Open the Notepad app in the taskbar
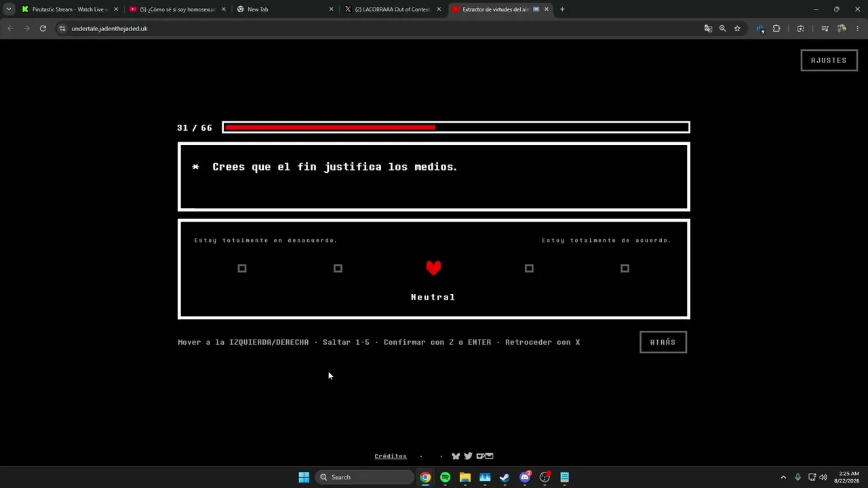Viewport: 868px width, 488px height. point(564,477)
